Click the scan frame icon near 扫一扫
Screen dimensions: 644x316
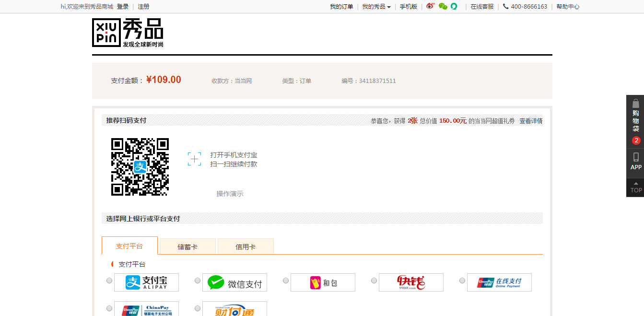tap(194, 159)
